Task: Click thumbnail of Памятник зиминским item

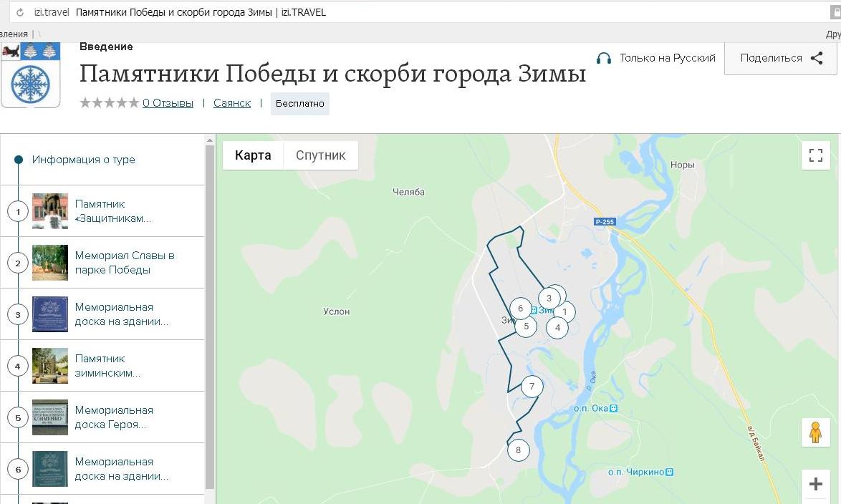Action: 50,366
